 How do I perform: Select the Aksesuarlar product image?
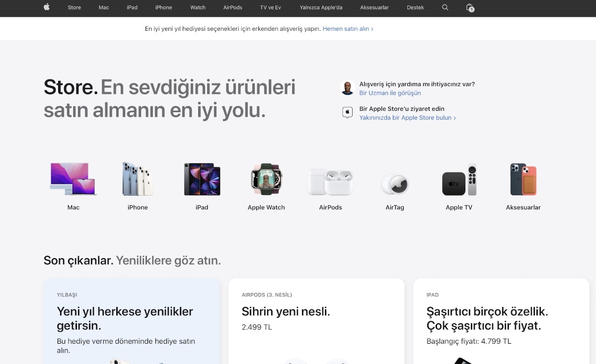pos(523,179)
